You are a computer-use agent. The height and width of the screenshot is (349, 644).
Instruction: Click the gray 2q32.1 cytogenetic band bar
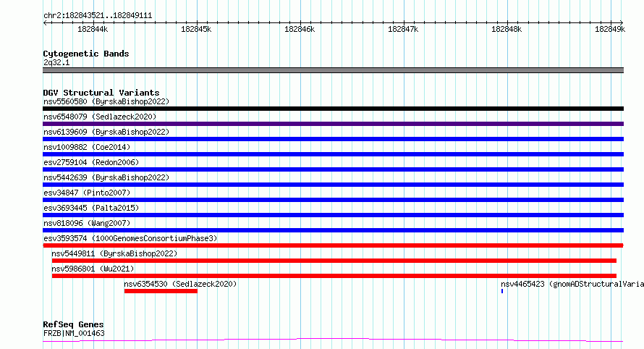pos(333,70)
